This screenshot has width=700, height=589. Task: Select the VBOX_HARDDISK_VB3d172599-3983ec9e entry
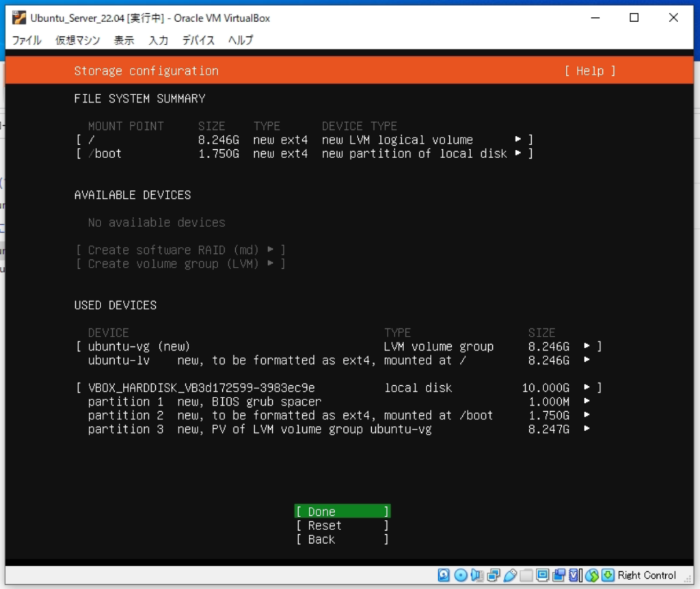(202, 388)
